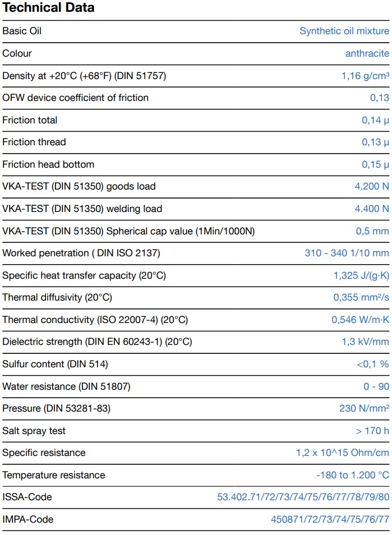392x535 pixels.
Task: Select the Pressure value 230 N/mm²
Action: [x=364, y=409]
